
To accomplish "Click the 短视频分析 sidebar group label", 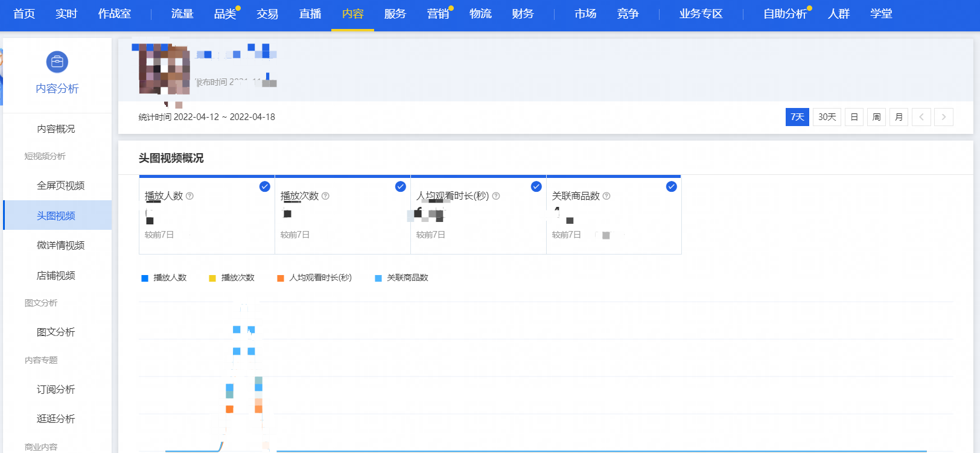I will (x=45, y=156).
